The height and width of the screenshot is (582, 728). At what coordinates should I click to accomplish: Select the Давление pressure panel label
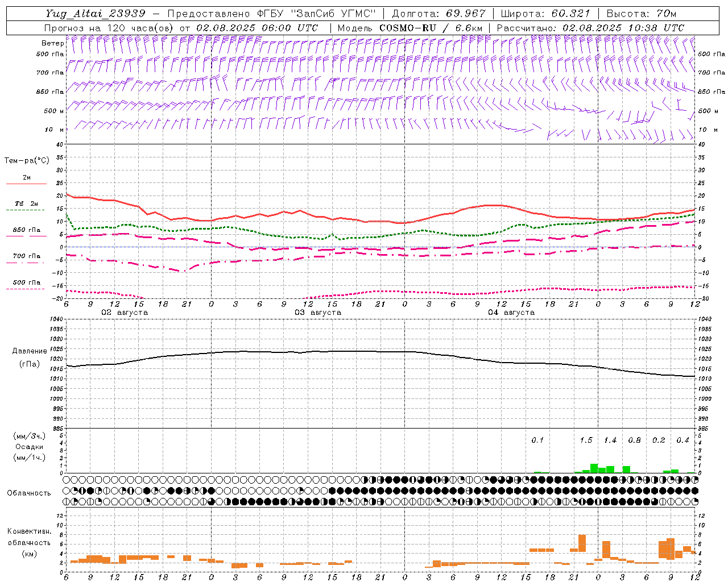coord(29,351)
